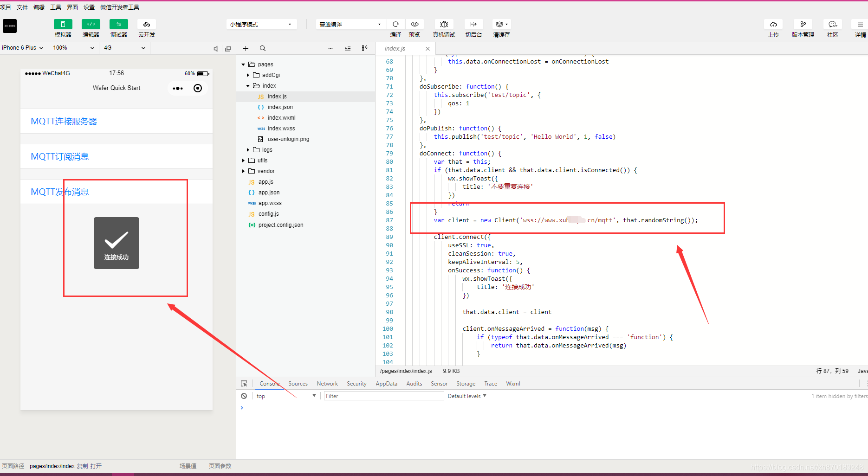Click the sort files icon in tree header
The height and width of the screenshot is (476, 868).
[348, 48]
